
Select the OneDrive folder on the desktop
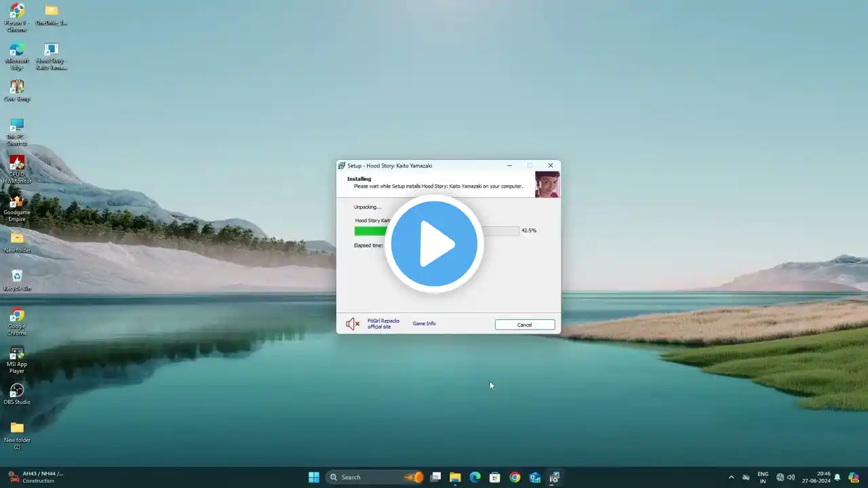pyautogui.click(x=52, y=15)
